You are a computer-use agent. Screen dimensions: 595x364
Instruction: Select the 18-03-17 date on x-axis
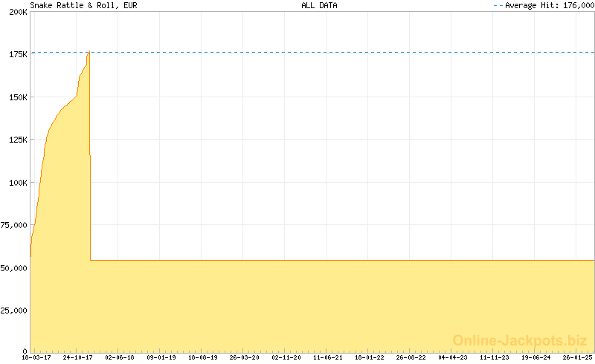[36, 357]
